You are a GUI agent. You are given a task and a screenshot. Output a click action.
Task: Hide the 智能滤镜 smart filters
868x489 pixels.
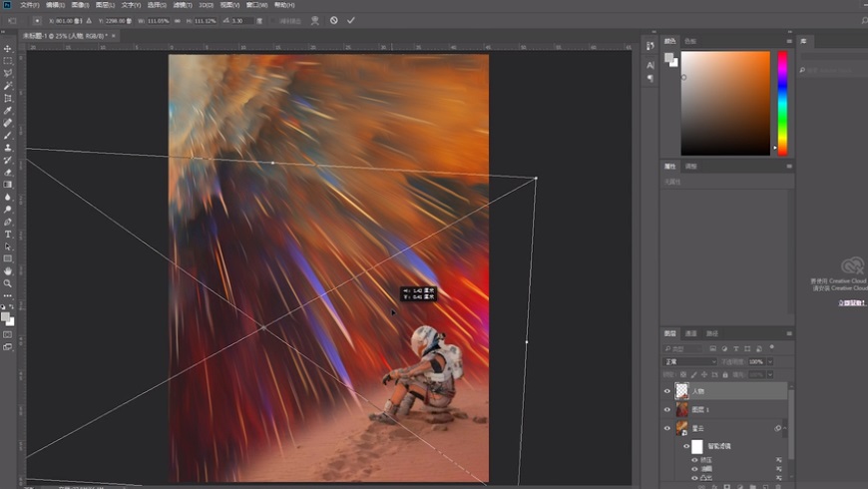[x=686, y=446]
